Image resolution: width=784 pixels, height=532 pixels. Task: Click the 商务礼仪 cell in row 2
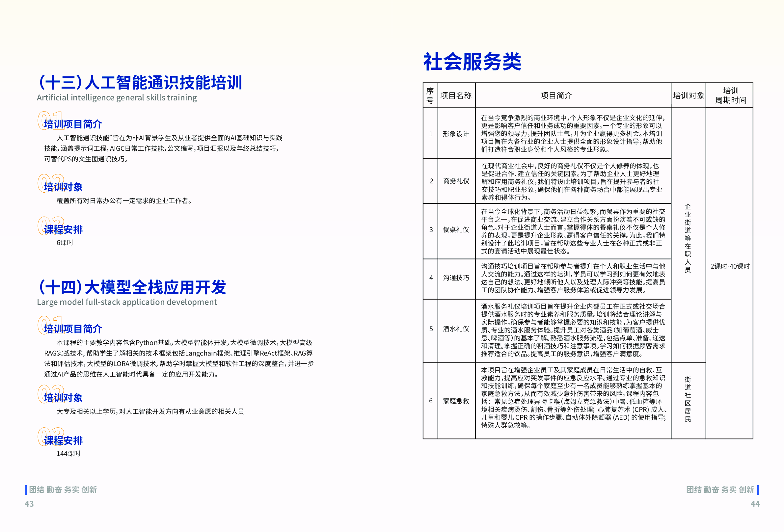point(456,181)
